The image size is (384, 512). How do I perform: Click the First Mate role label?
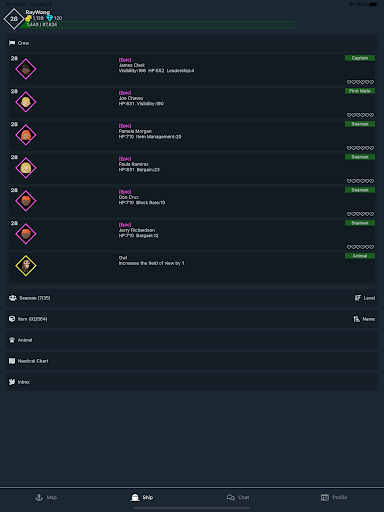point(360,91)
